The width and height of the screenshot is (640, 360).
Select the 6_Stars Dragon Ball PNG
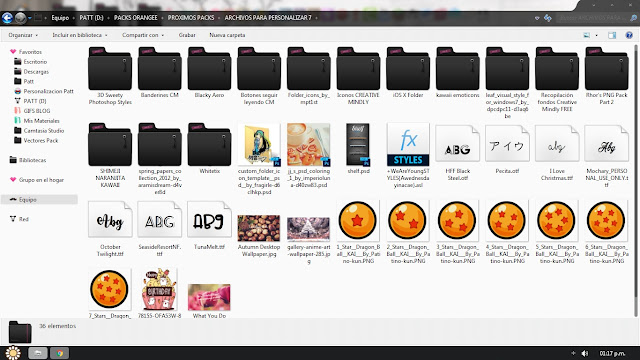pos(606,220)
